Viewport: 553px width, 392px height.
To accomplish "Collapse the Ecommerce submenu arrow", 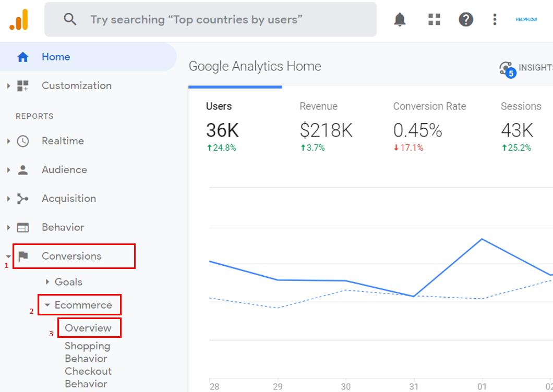I will [47, 305].
